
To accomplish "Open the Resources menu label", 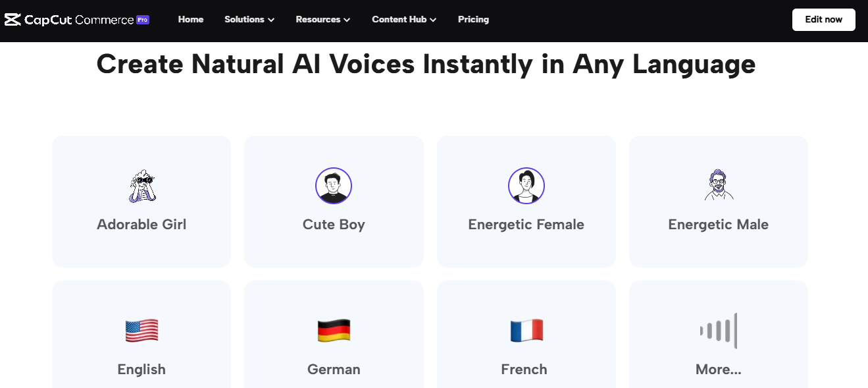I will [318, 20].
